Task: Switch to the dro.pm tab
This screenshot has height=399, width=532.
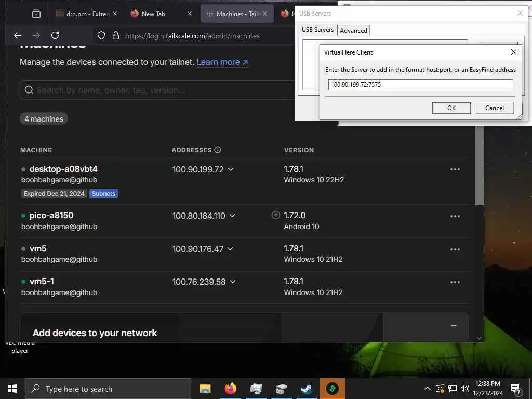Action: (x=87, y=14)
